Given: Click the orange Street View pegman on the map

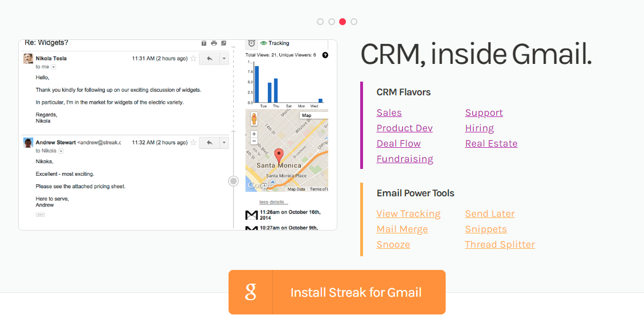Looking at the screenshot, I should click(x=254, y=119).
